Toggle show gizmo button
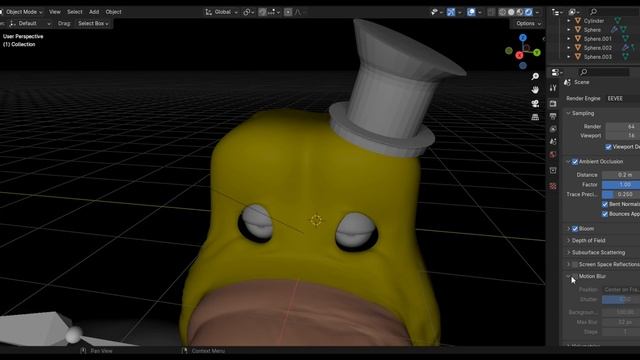This screenshot has width=640, height=360. pos(451,12)
